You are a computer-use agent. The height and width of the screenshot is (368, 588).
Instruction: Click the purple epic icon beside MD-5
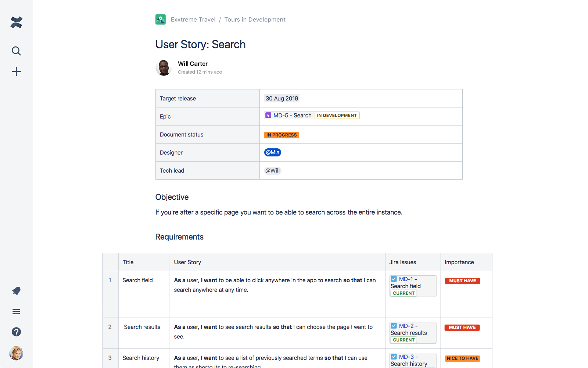point(268,116)
